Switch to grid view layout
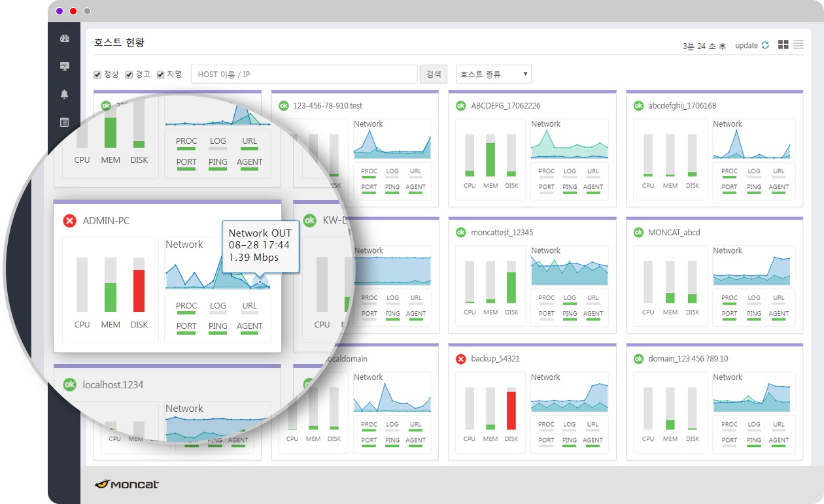This screenshot has height=504, width=824. [x=783, y=44]
